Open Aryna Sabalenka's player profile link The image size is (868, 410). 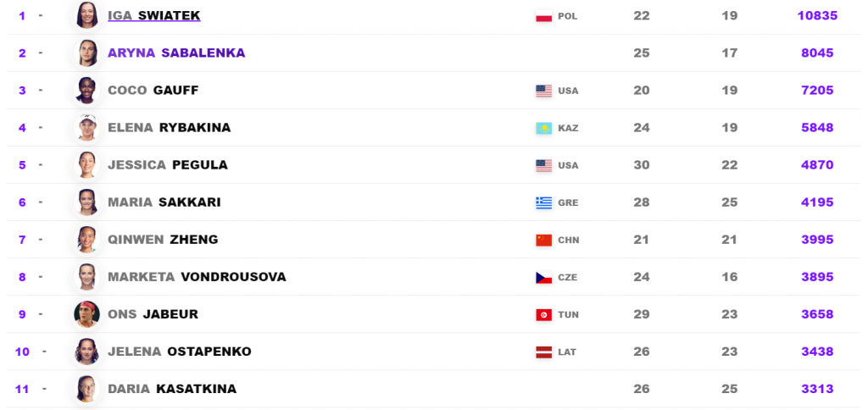pyautogui.click(x=176, y=53)
